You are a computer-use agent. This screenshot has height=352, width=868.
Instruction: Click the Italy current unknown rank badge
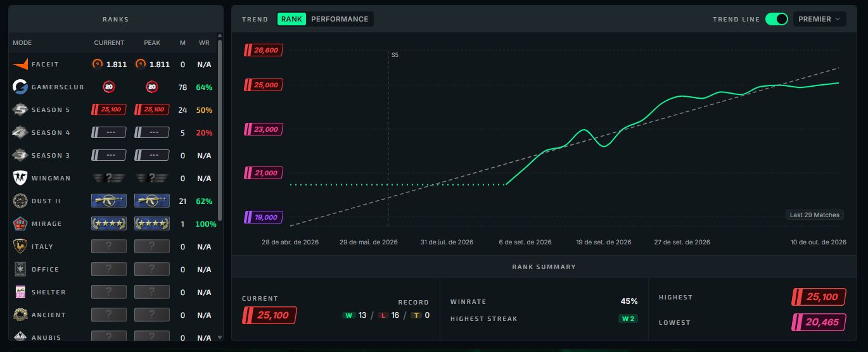tap(109, 246)
